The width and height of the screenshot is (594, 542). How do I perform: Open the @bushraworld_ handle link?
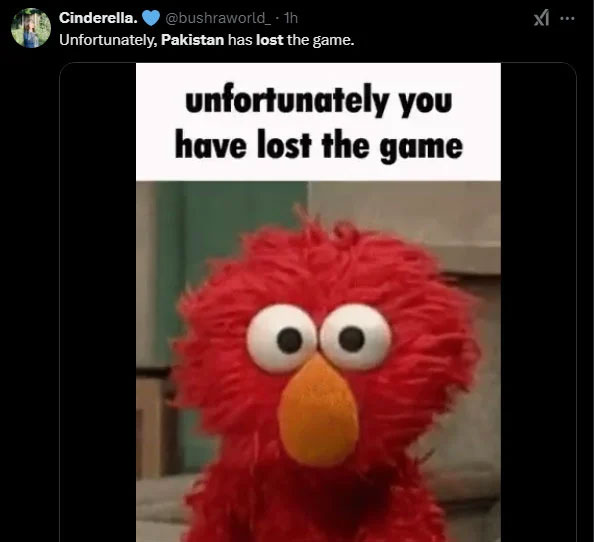click(218, 18)
